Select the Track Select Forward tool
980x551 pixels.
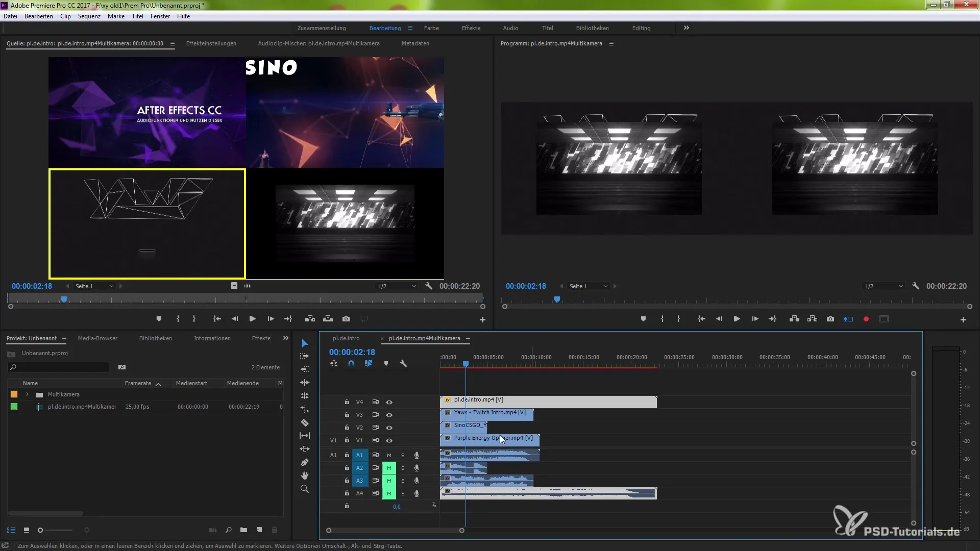305,356
